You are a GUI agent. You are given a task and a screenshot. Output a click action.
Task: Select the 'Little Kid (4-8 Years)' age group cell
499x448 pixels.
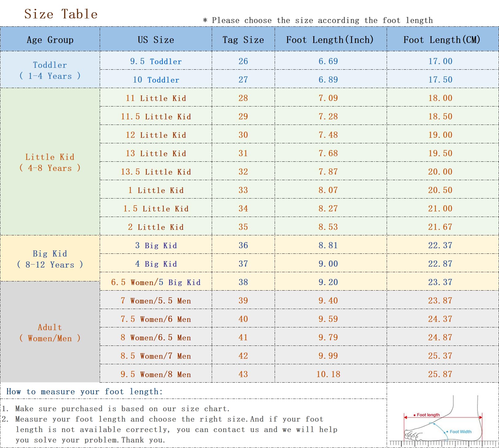[50, 162]
